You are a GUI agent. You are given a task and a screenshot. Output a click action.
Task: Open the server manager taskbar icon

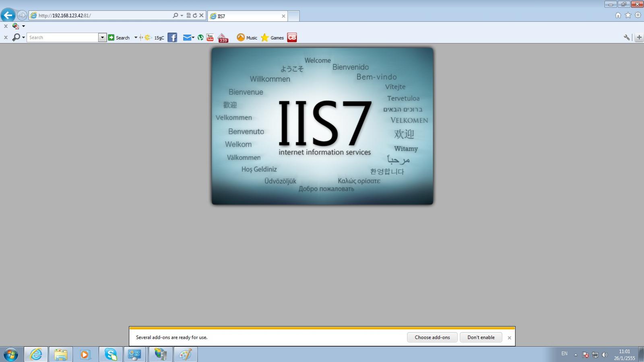[161, 354]
